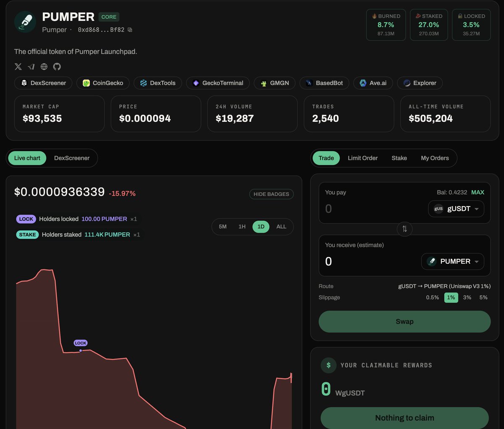Click the STAKE badge in holders staked row
The height and width of the screenshot is (429, 504).
pyautogui.click(x=27, y=235)
